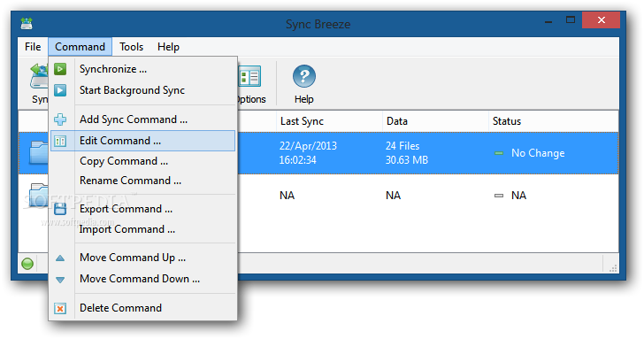
Task: Click the Last Sync column header
Action: tap(329, 121)
